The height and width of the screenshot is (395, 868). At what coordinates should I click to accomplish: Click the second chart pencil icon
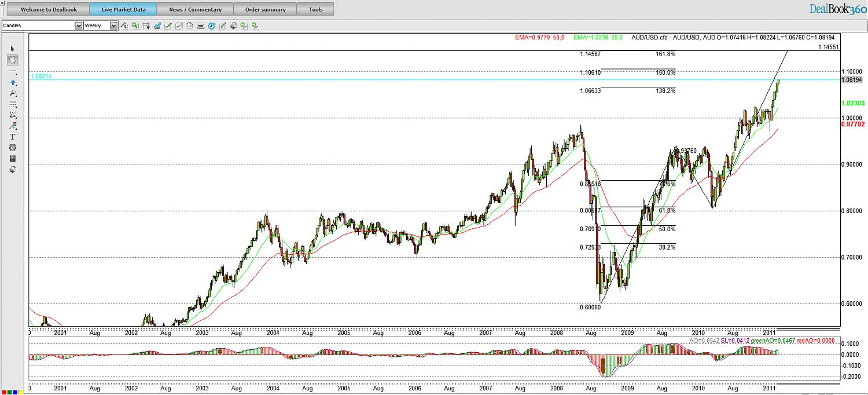coord(223,25)
